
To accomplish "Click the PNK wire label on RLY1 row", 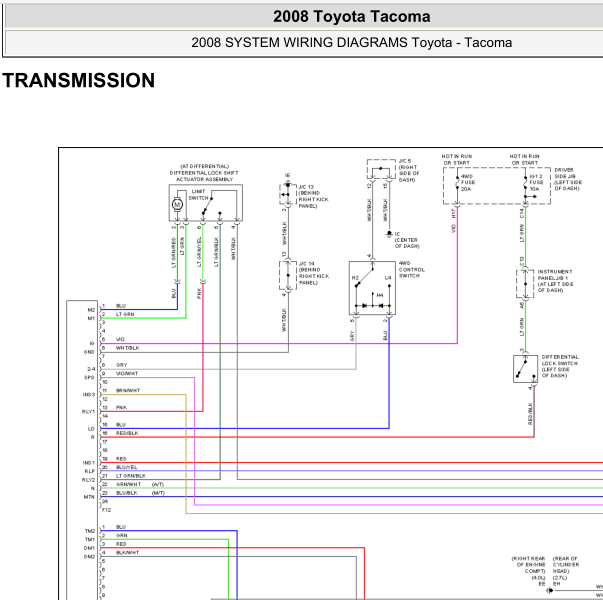I will pos(122,408).
